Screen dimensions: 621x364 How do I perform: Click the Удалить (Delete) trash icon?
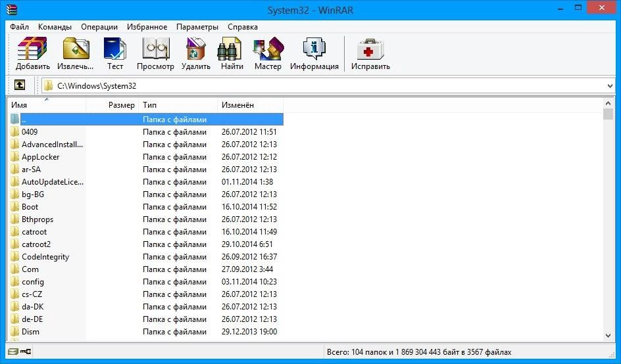[195, 49]
